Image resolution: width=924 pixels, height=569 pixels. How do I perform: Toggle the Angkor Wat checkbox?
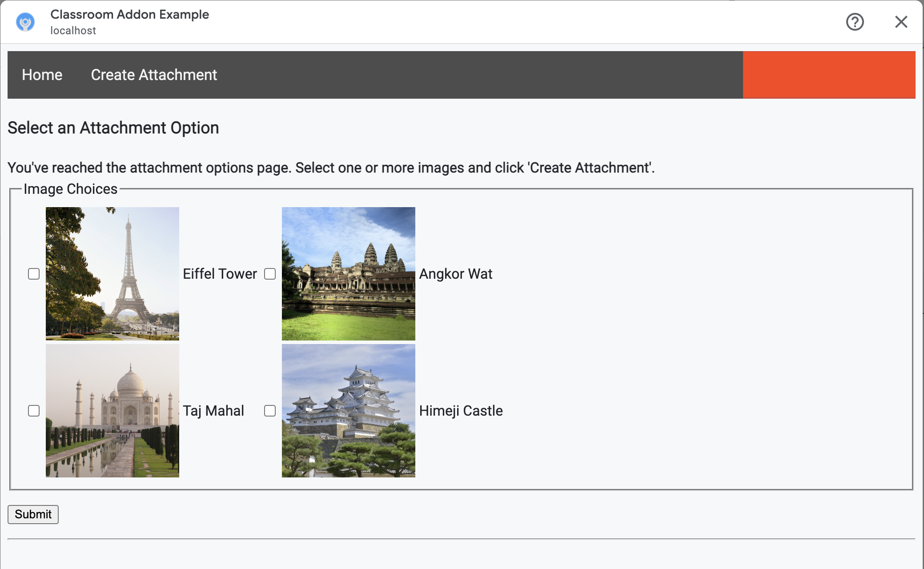coord(270,274)
